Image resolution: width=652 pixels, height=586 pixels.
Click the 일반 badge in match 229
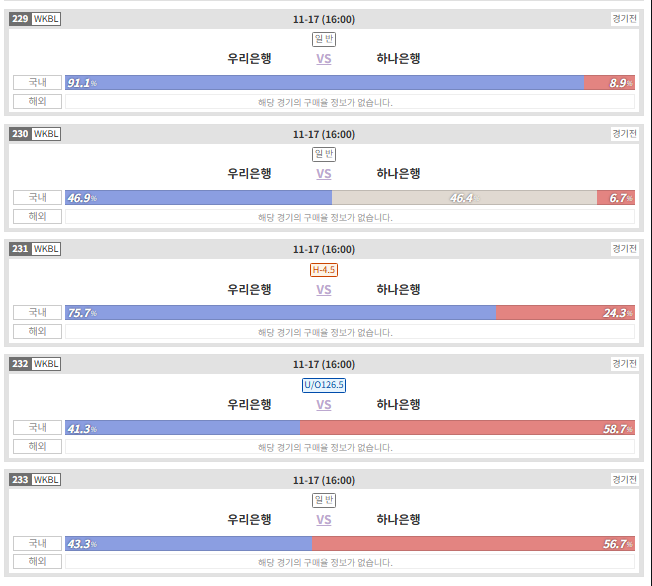(324, 39)
